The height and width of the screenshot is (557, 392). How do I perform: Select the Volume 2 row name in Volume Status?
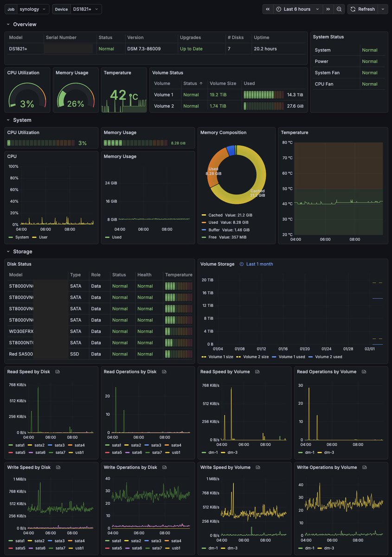click(x=164, y=106)
